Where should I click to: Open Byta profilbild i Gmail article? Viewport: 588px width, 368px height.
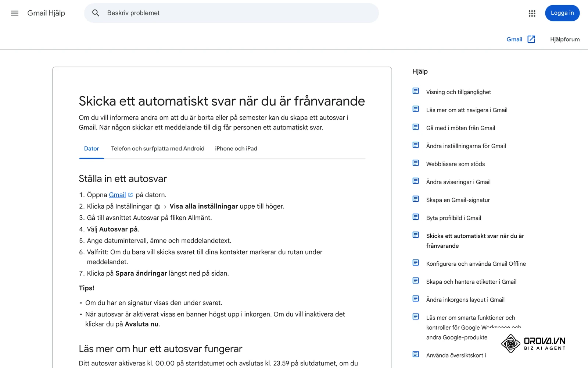453,218
